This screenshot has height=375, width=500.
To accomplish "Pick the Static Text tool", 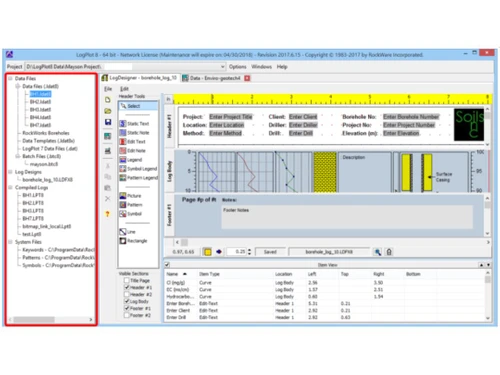I will coord(134,124).
